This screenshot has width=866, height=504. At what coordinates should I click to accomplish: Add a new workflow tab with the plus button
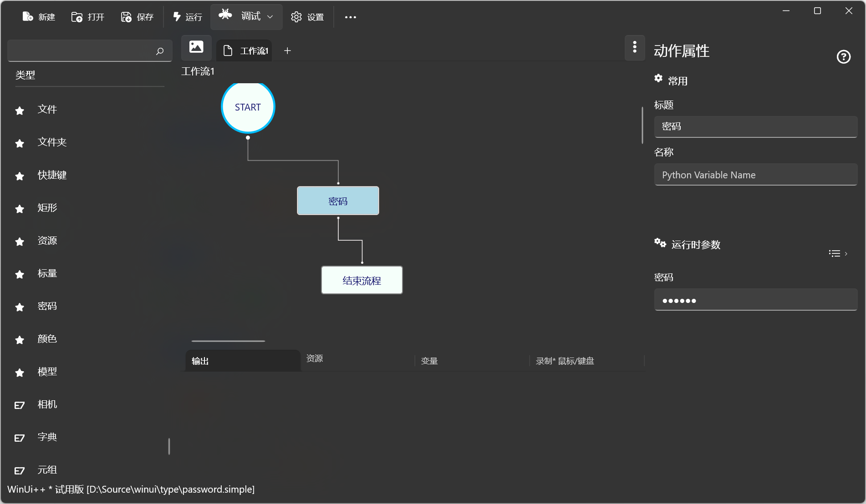287,51
